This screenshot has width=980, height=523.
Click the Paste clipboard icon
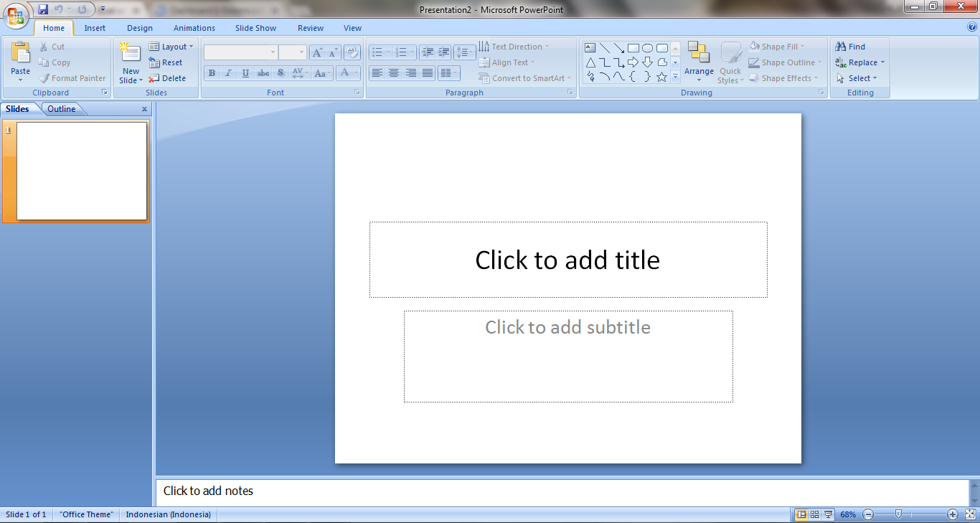point(21,54)
